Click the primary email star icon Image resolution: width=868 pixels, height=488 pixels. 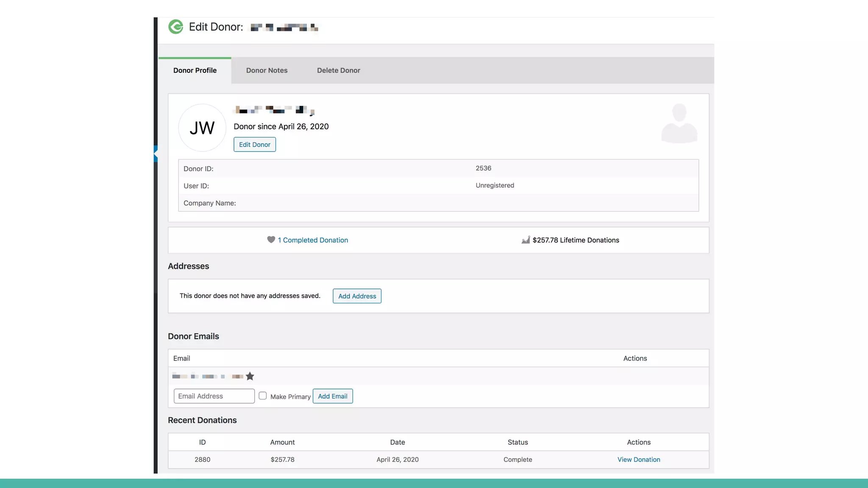tap(250, 376)
